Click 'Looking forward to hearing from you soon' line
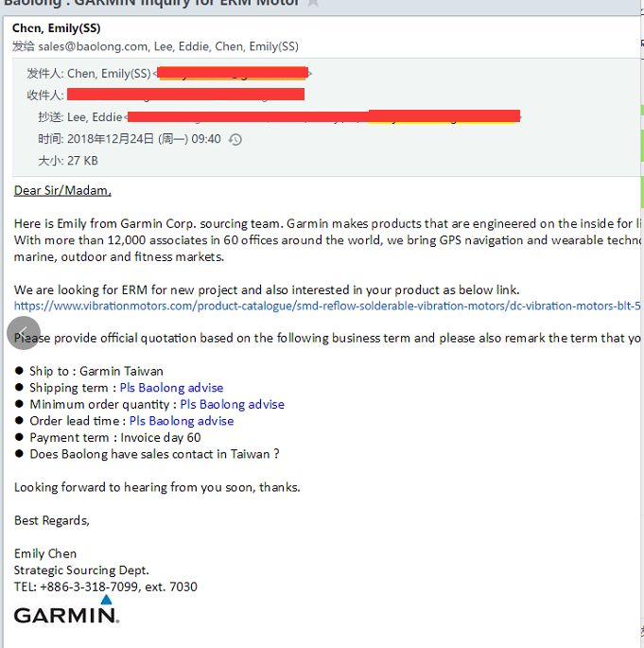Screen dimensions: 644x648 (x=157, y=487)
